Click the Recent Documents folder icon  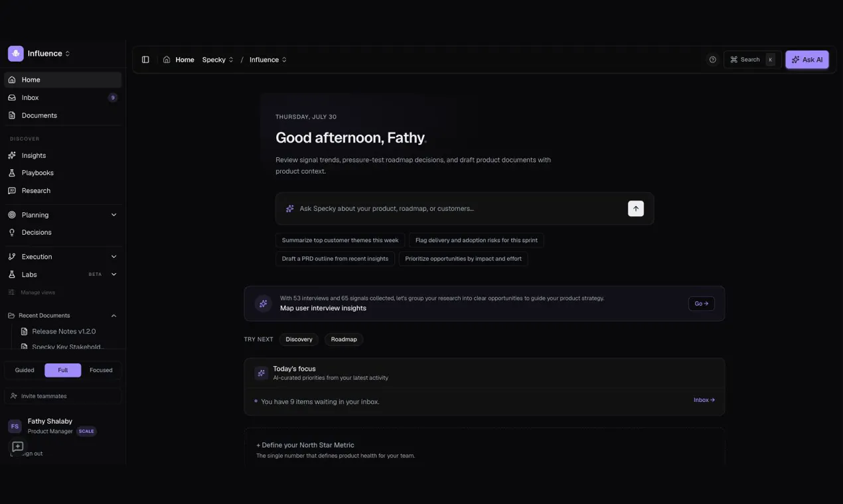pyautogui.click(x=11, y=316)
